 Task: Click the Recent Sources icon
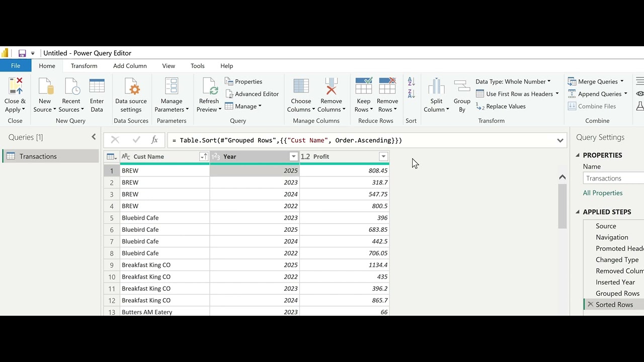point(72,86)
